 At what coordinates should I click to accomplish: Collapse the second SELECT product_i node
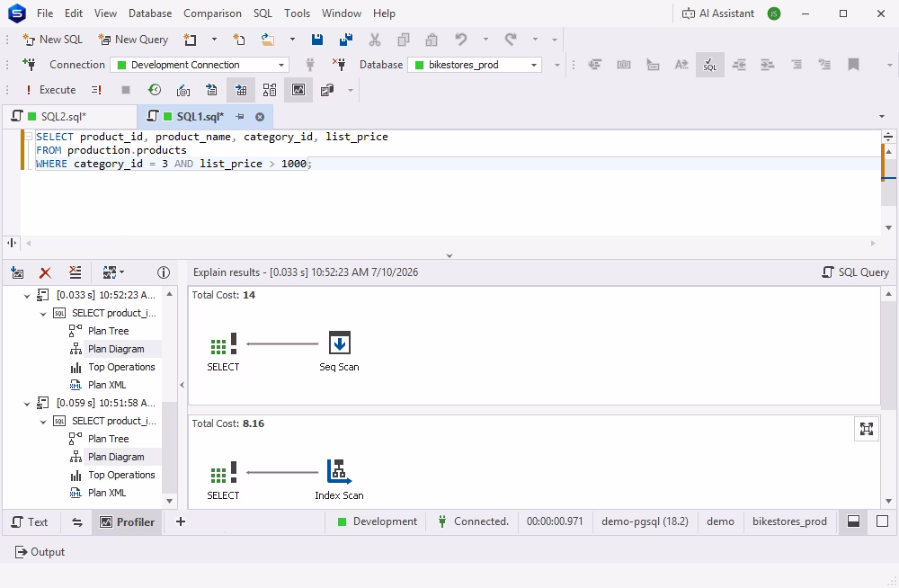click(x=43, y=422)
